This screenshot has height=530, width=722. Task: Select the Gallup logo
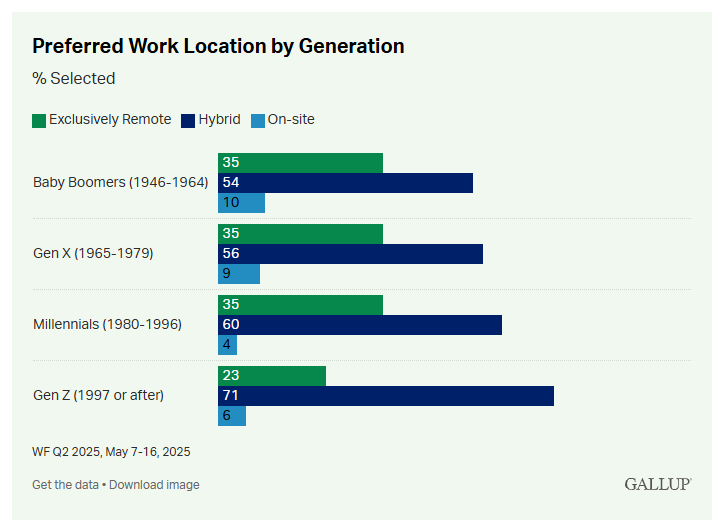[x=657, y=484]
